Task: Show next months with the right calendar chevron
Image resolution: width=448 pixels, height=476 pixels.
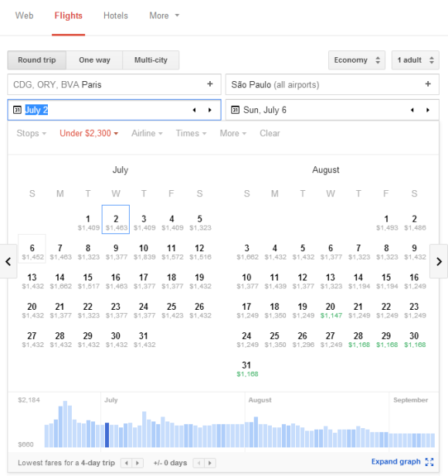Action: point(439,261)
